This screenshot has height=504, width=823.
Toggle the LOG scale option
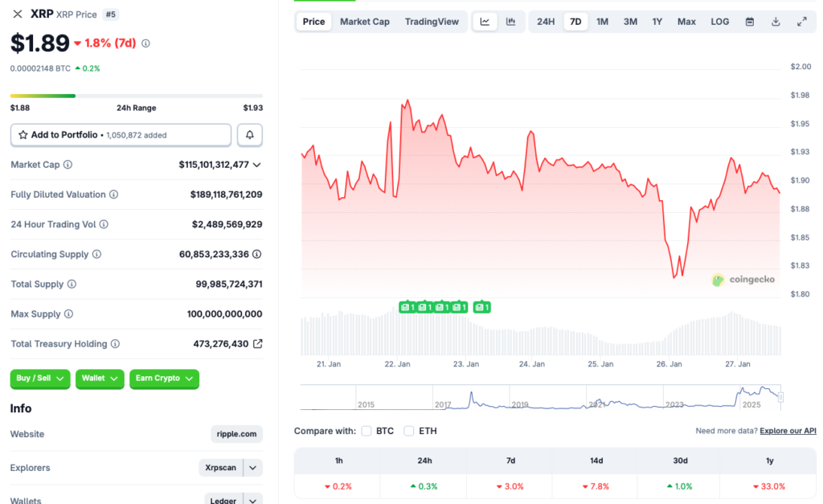tap(719, 22)
